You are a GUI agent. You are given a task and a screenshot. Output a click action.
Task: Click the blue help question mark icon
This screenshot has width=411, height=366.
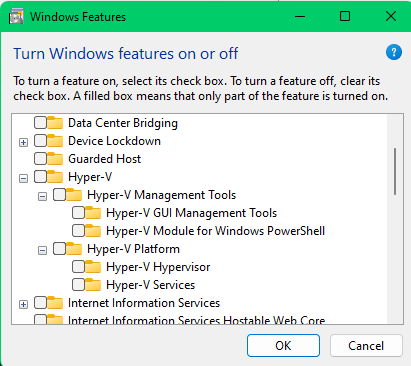394,52
